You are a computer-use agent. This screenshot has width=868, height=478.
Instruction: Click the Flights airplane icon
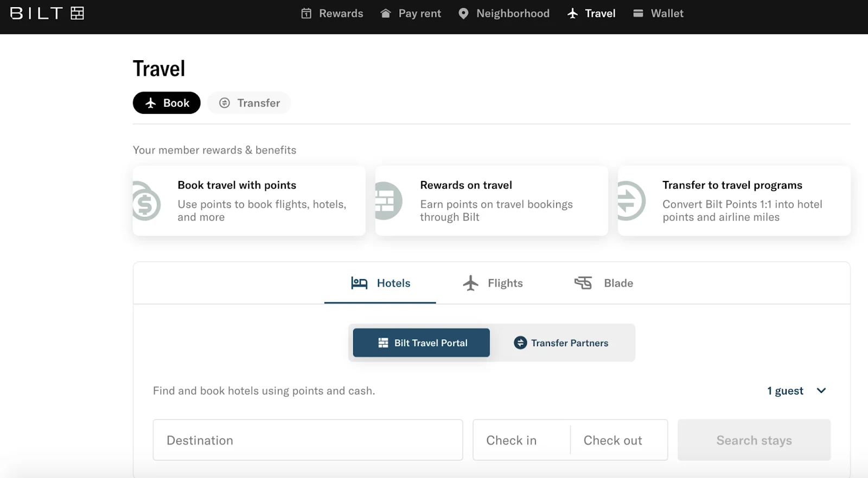point(471,283)
